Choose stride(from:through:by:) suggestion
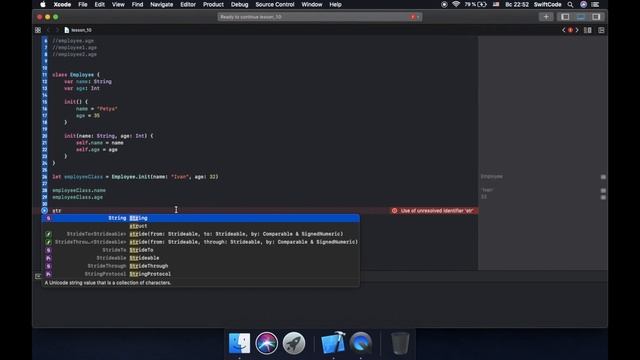The image size is (640, 360). 200,242
